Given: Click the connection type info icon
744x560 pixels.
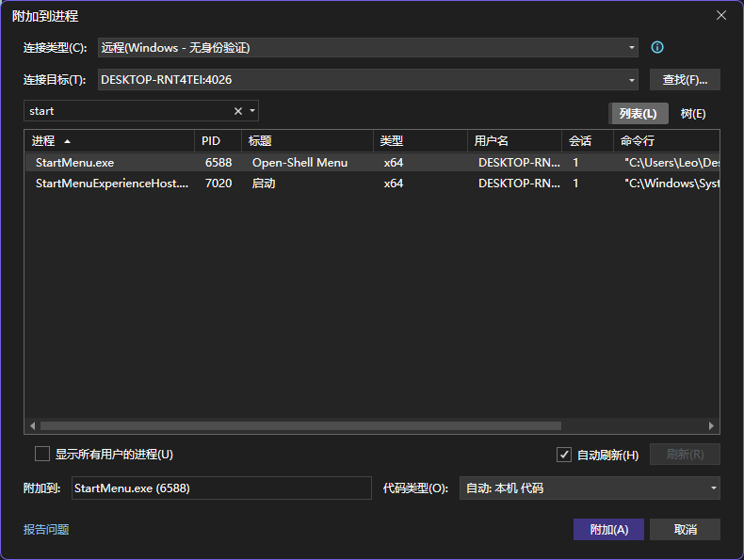Looking at the screenshot, I should point(657,47).
